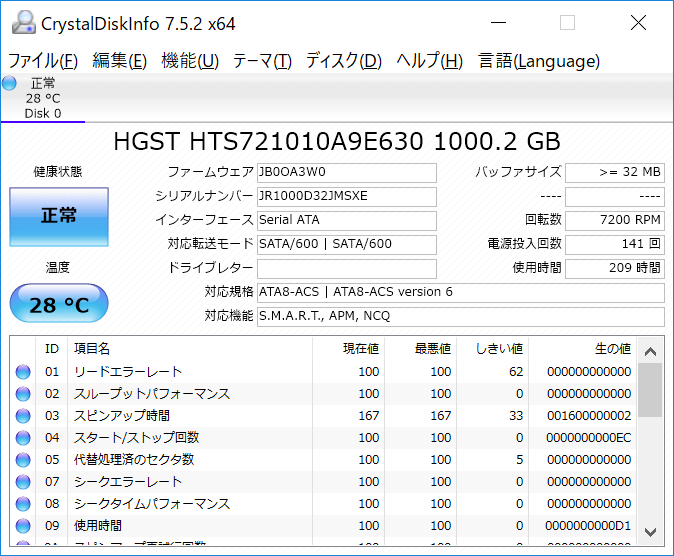Image resolution: width=674 pixels, height=556 pixels.
Task: Click the ---- value field under buffer size
Action: (x=615, y=197)
